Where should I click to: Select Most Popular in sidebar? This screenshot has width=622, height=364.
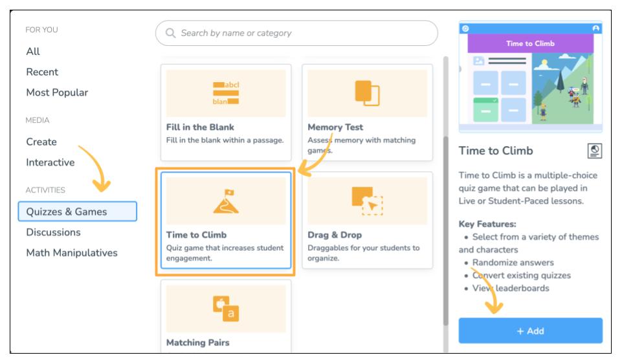coord(57,92)
